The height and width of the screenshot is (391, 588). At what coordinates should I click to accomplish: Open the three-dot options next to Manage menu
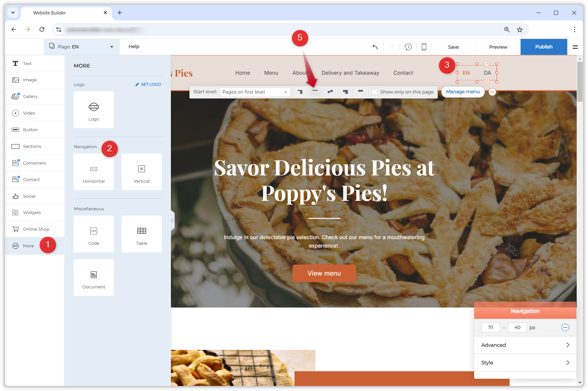492,92
